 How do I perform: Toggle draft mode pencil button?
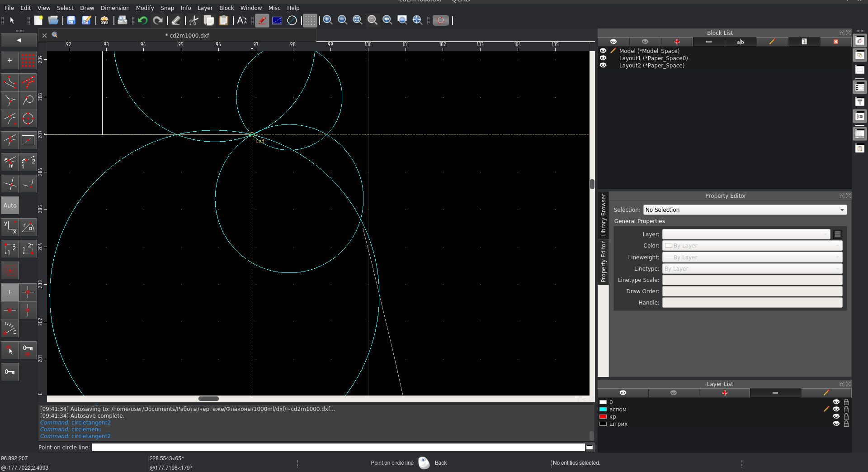(262, 20)
